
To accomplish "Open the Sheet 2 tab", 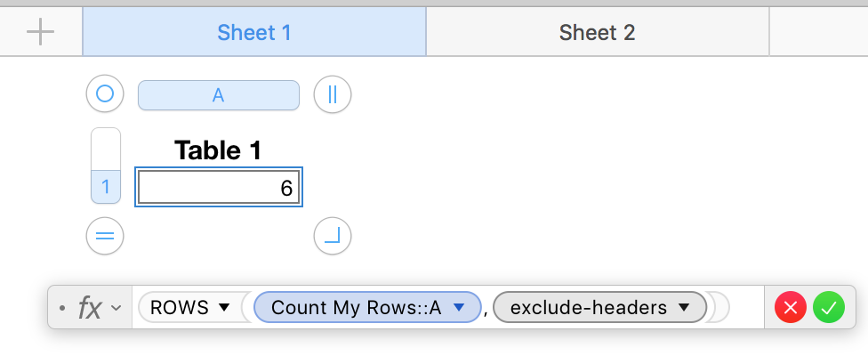I will click(597, 33).
